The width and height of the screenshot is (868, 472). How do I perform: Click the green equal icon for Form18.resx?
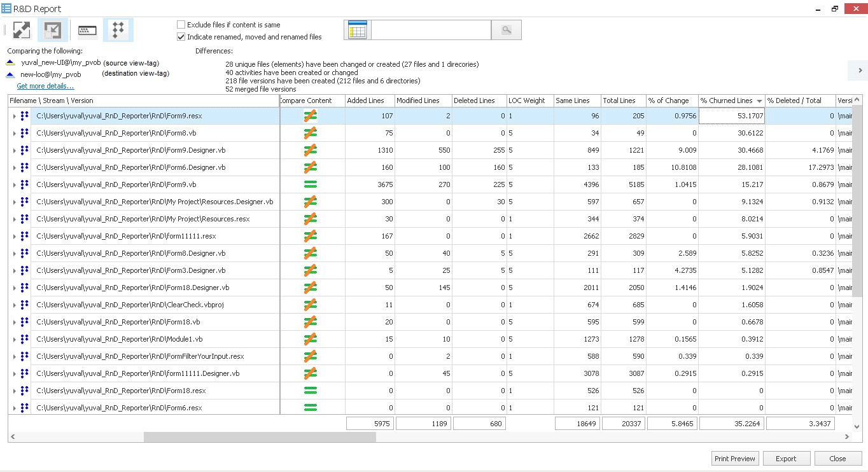(x=311, y=391)
